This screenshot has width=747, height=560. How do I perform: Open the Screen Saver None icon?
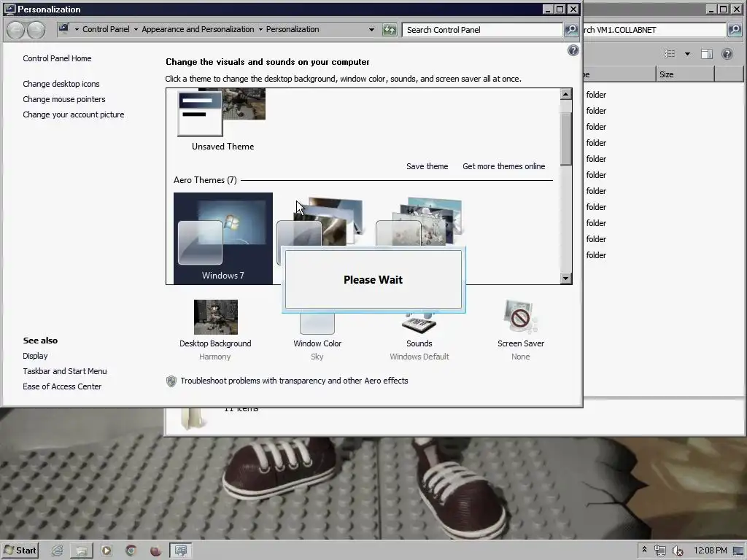(x=520, y=317)
